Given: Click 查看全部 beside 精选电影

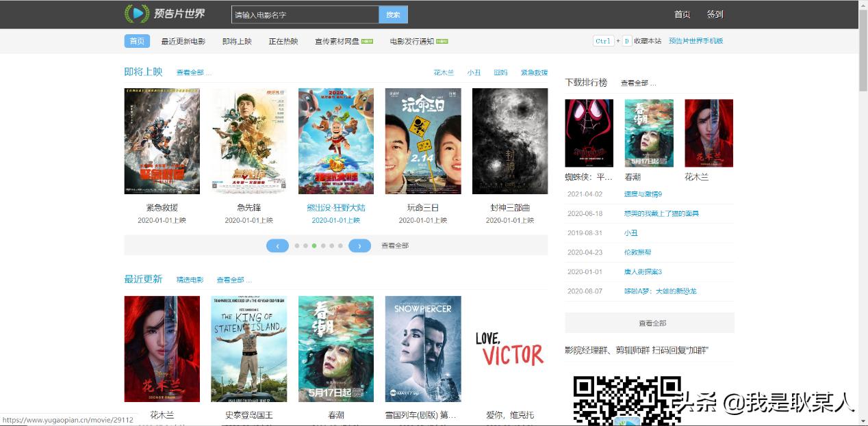Looking at the screenshot, I should [234, 280].
